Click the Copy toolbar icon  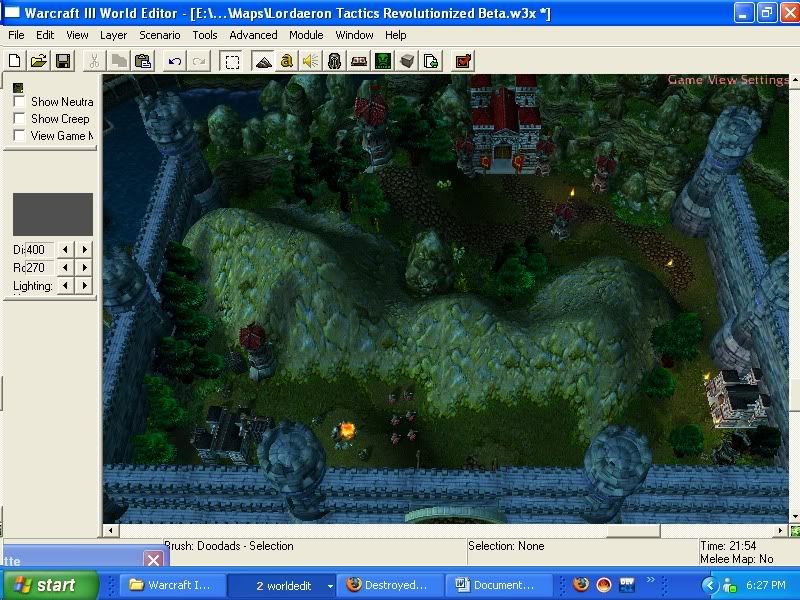pos(118,61)
